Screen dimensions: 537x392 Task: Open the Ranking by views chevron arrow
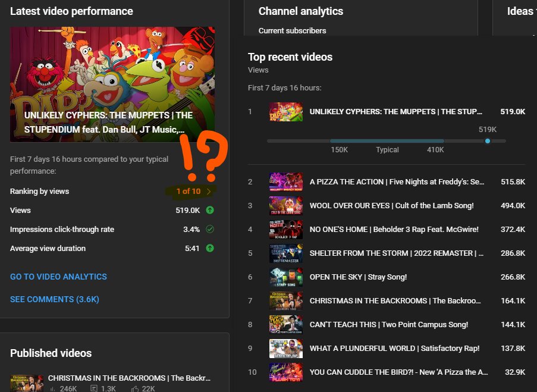[209, 191]
